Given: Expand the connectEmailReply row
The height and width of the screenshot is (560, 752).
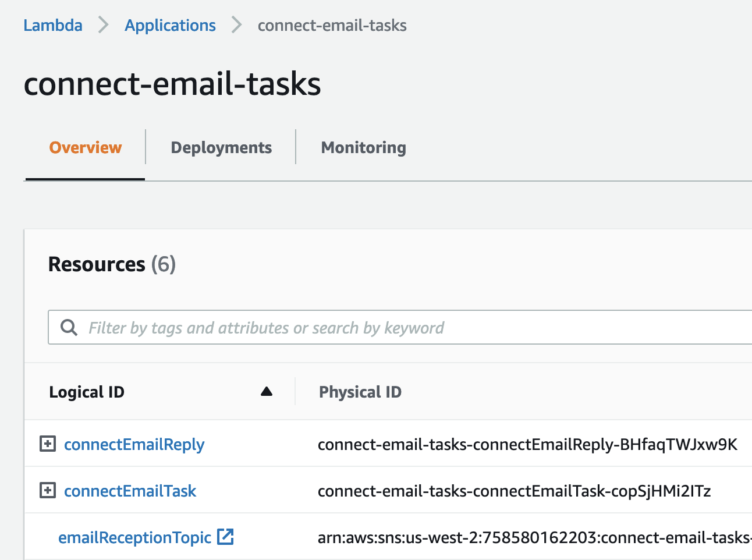Looking at the screenshot, I should tap(48, 444).
